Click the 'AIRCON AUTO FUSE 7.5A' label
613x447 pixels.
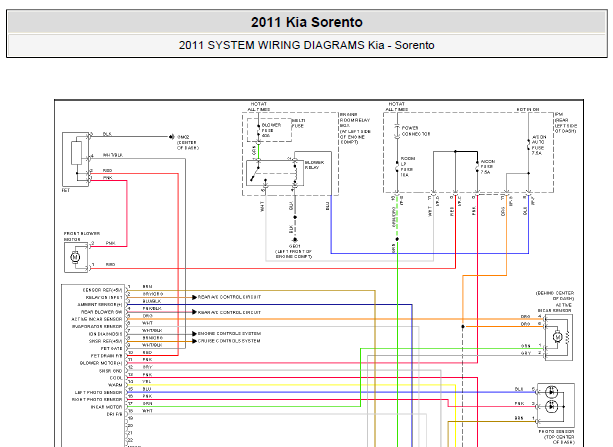tap(538, 145)
